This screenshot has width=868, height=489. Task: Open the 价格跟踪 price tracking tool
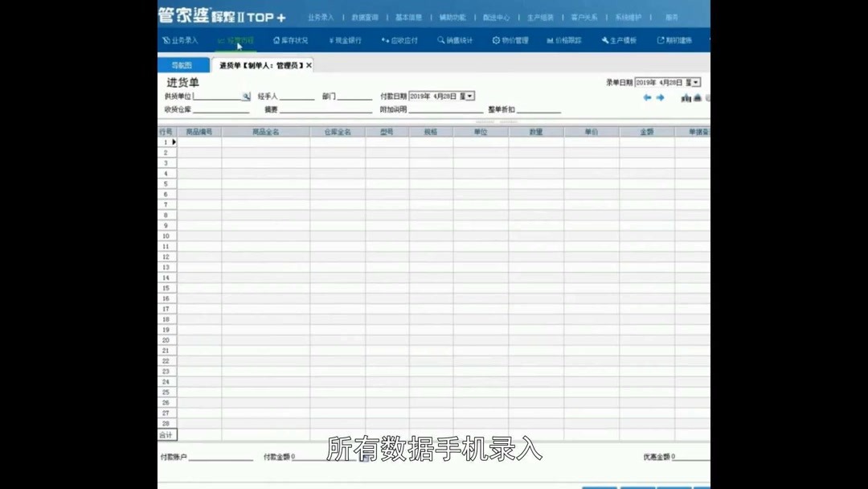pyautogui.click(x=567, y=39)
